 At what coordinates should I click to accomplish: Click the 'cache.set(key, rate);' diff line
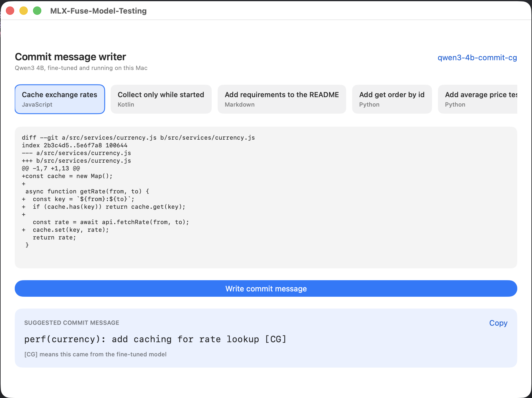coord(65,230)
